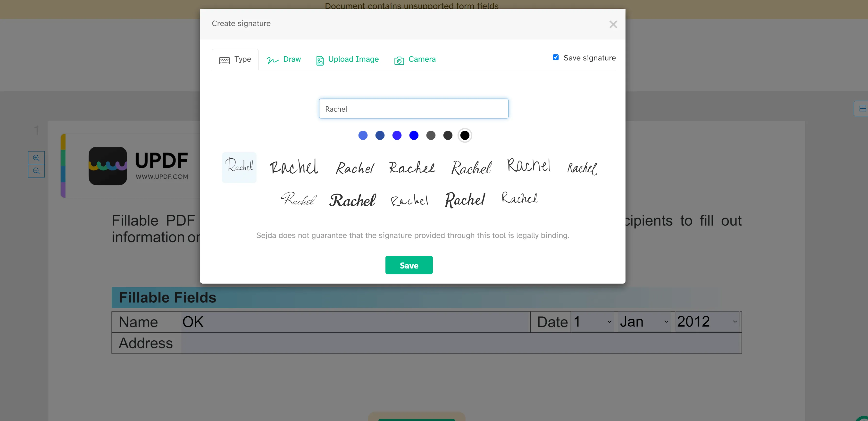Image resolution: width=868 pixels, height=421 pixels.
Task: Click the Camera signature tab
Action: 415,59
